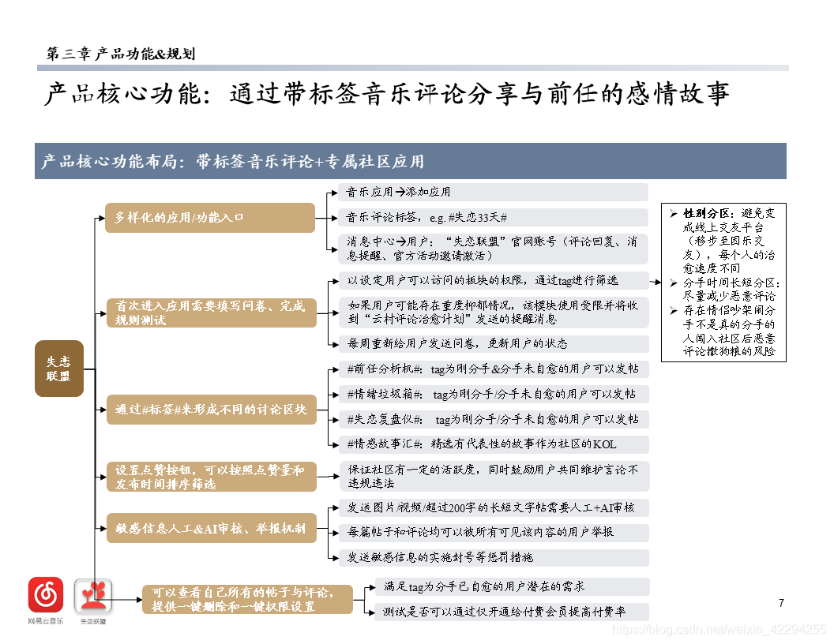Select the 首次进入应用需要填写问卷 node
The width and height of the screenshot is (834, 644).
click(x=212, y=313)
